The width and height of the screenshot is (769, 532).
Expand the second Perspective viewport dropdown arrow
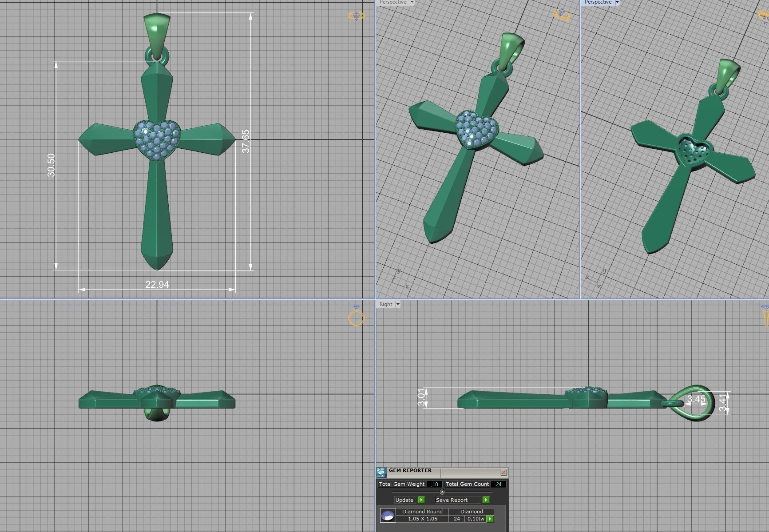[x=617, y=2]
